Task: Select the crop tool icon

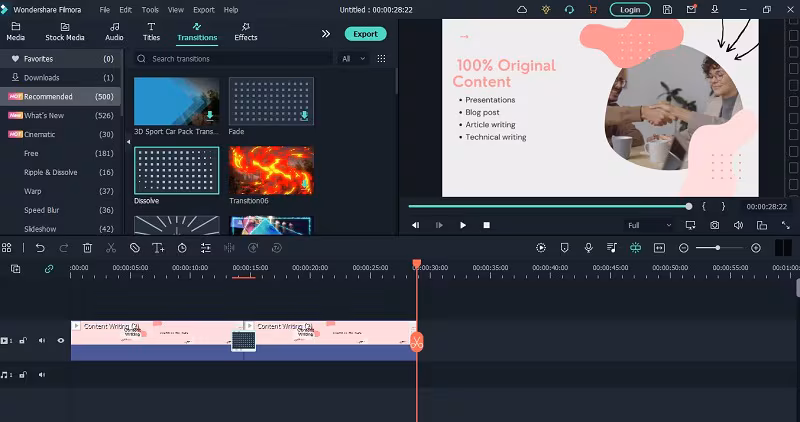Action: click(x=135, y=248)
